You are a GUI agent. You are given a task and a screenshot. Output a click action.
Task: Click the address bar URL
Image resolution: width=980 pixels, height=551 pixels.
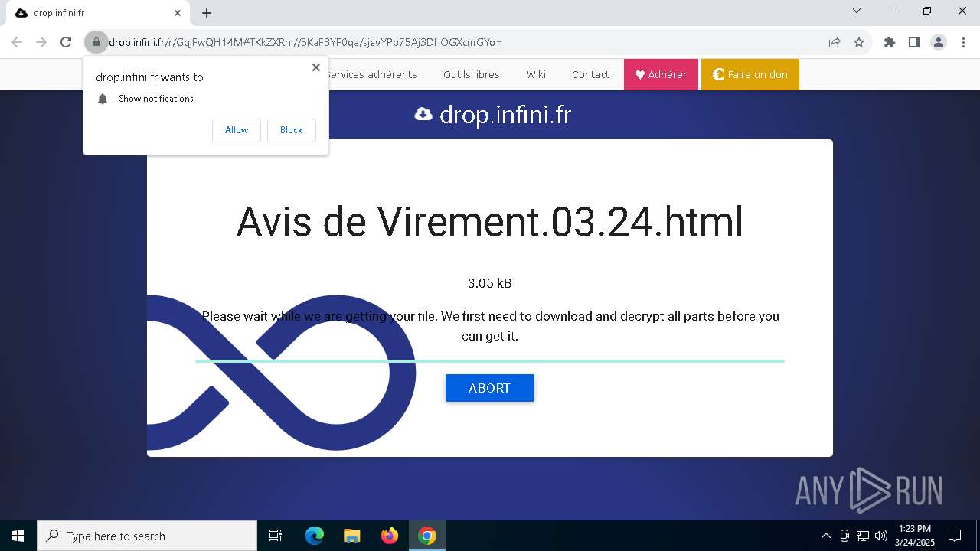[x=306, y=43]
